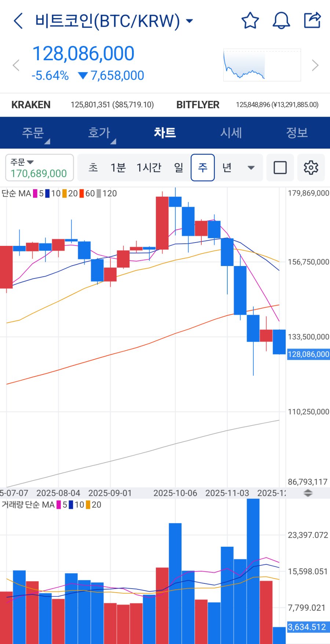The image size is (330, 644).
Task: Open chart settings gear icon
Action: (x=311, y=168)
